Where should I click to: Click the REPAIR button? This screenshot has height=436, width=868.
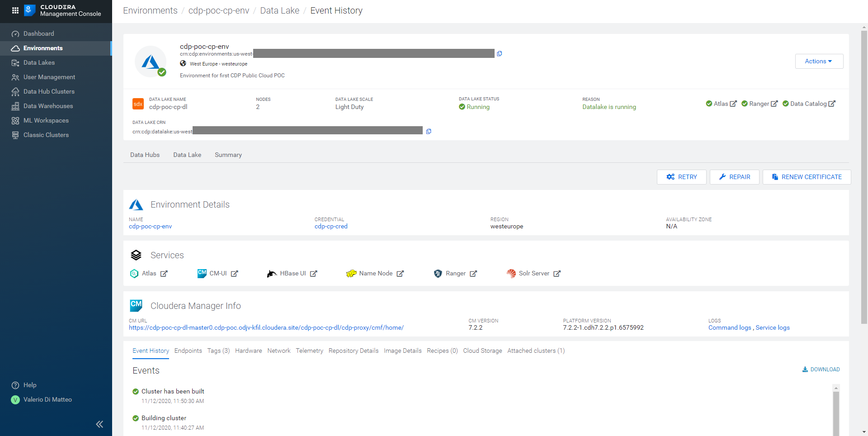734,177
